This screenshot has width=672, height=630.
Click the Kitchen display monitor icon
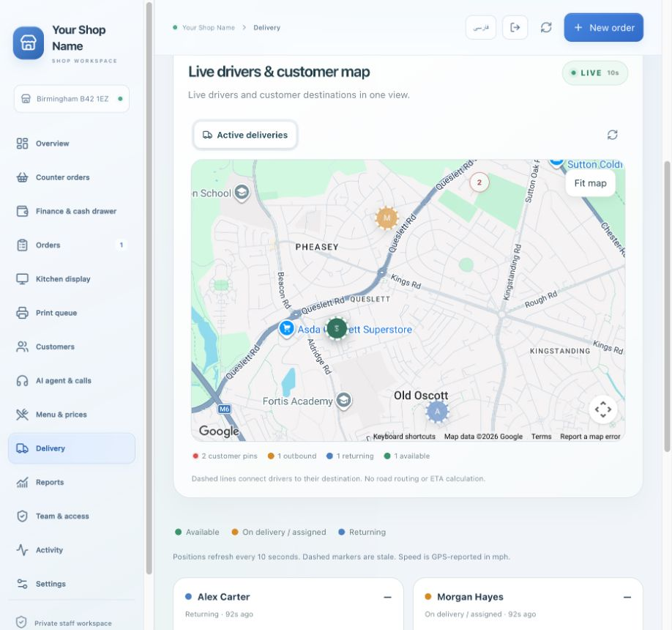[x=22, y=279]
